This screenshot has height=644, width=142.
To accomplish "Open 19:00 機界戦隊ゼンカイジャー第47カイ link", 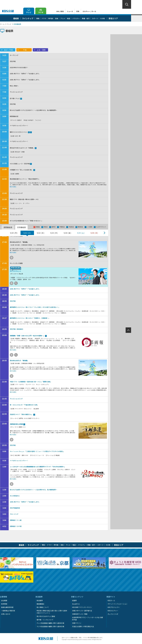I will point(34,307).
